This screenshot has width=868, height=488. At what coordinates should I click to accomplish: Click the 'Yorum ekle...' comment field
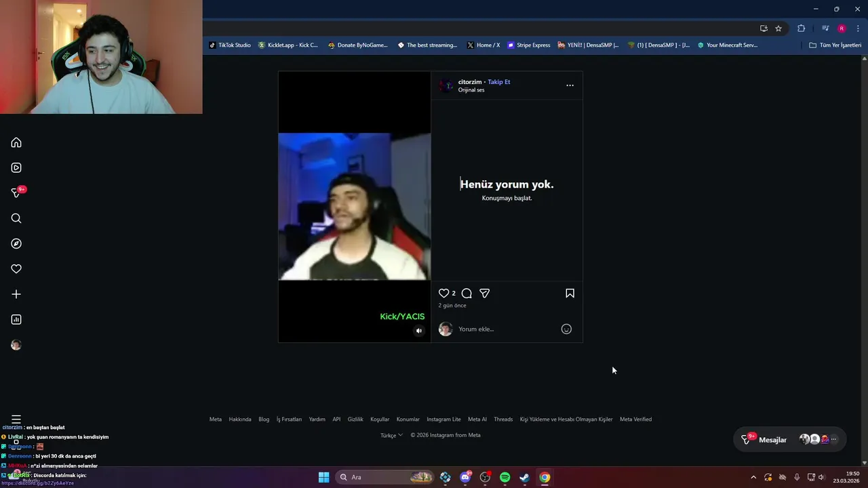(507, 329)
